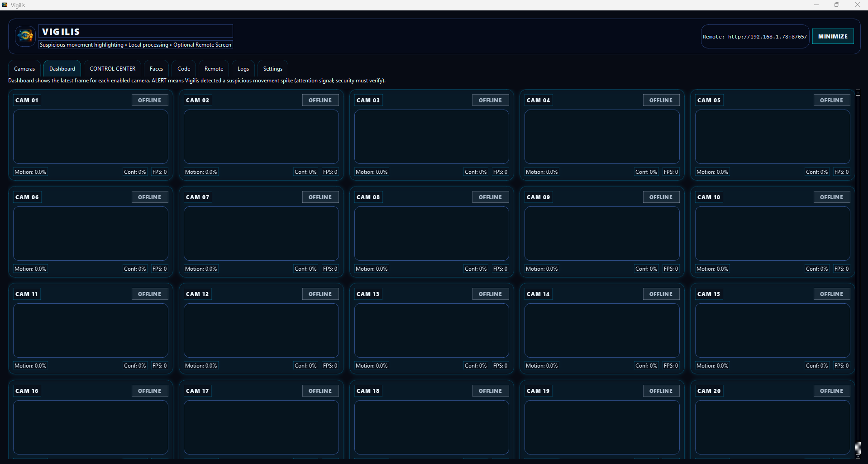Click the Vigilis eye logo icon
The image size is (868, 464).
[25, 36]
